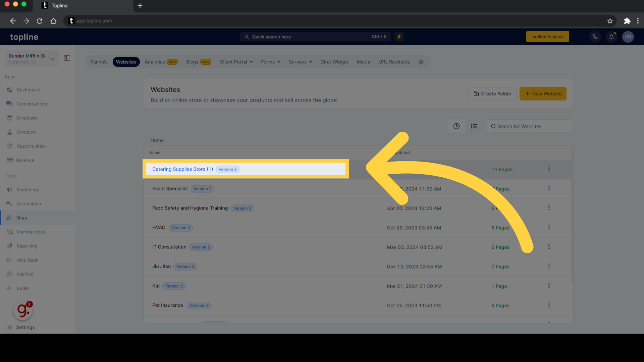644x362 pixels.
Task: Open Help Desk from the sidebar
Action: [x=28, y=260]
